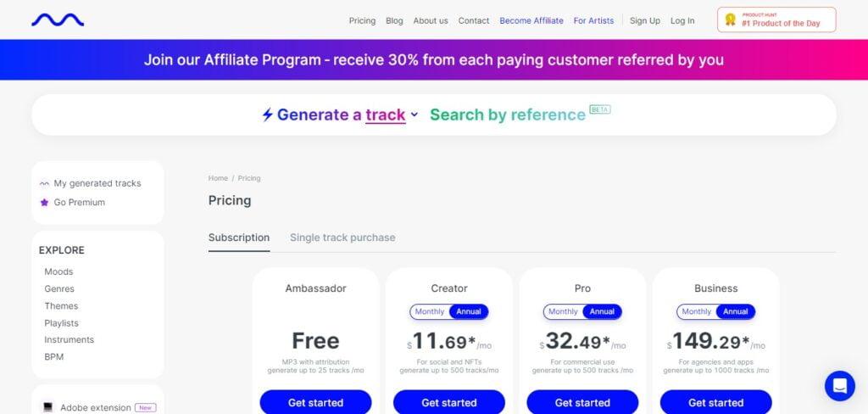Screen dimensions: 868x414
Task: Click Get started under Business plan
Action: pyautogui.click(x=715, y=402)
